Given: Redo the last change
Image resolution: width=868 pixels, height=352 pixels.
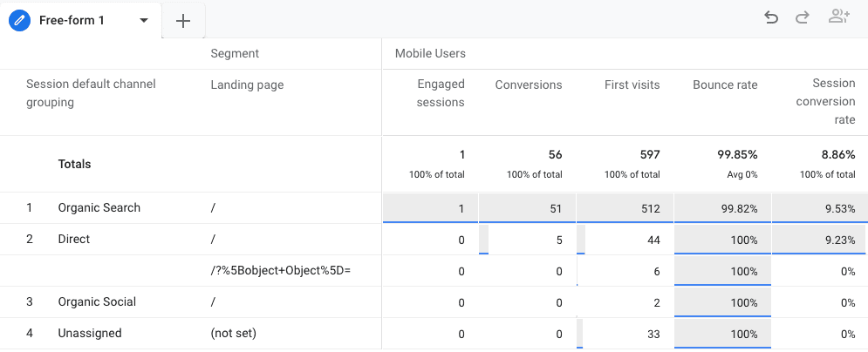Looking at the screenshot, I should point(802,18).
